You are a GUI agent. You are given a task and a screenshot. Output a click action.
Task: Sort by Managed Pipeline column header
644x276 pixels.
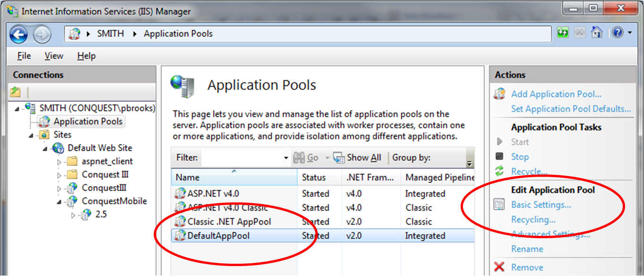(x=437, y=177)
